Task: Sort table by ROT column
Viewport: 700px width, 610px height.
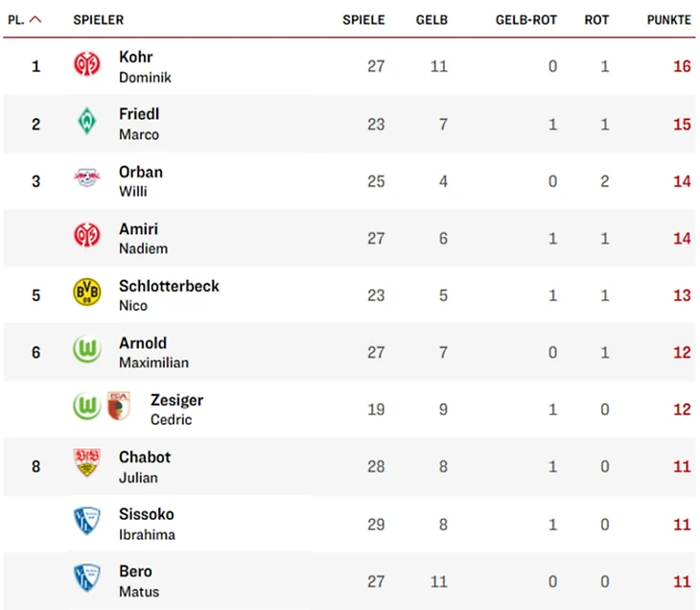Action: [x=596, y=20]
